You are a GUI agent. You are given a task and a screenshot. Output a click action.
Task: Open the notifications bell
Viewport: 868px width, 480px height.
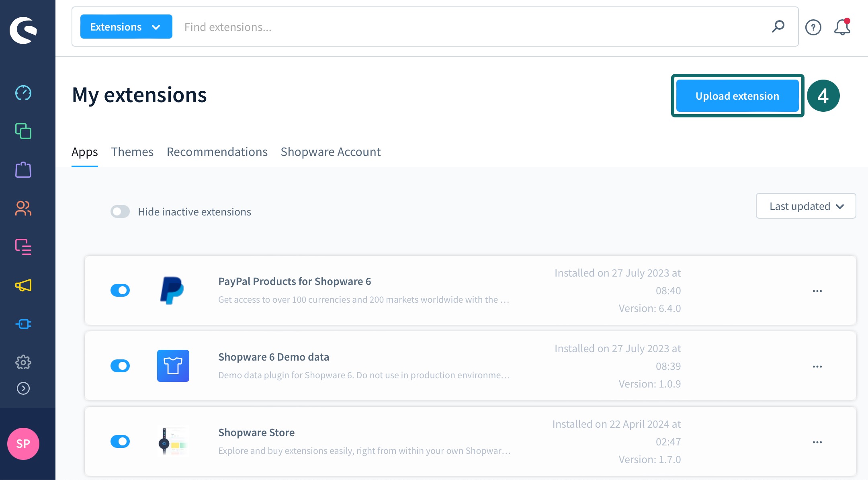pos(842,27)
